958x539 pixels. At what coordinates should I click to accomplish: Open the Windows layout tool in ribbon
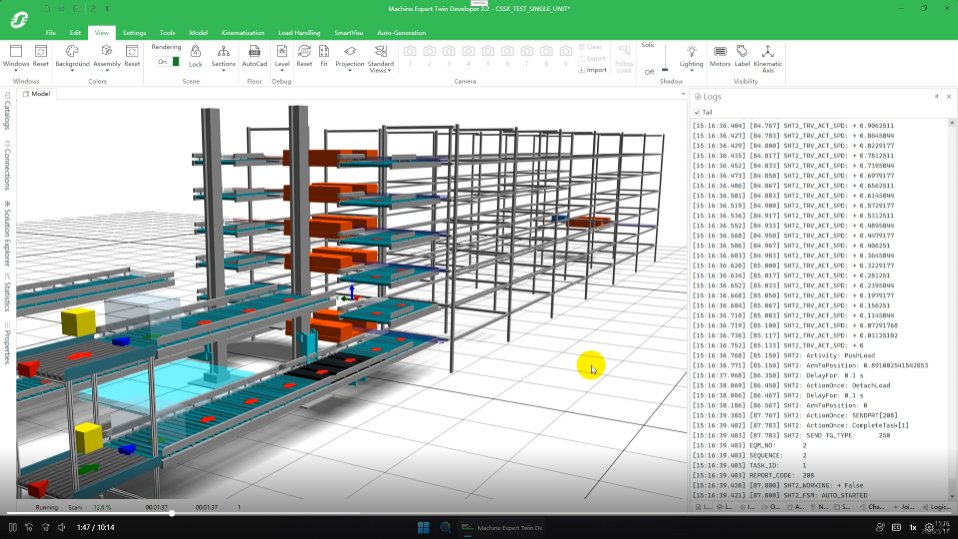16,55
